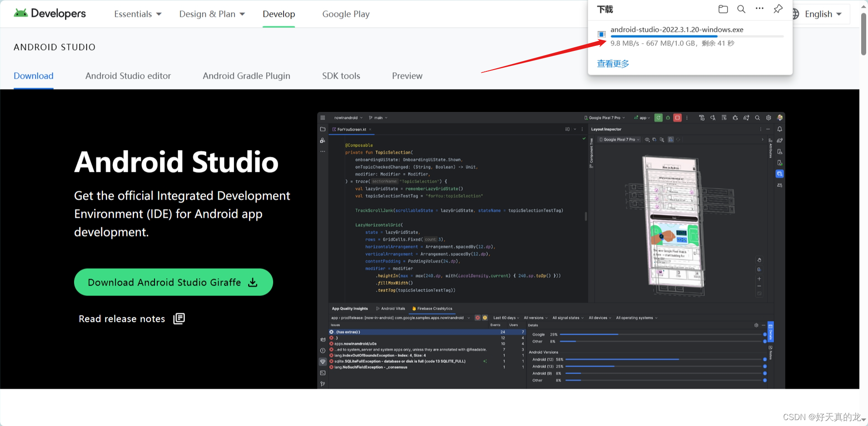
Task: Click green rerun icon in IDE screenshot
Action: click(658, 118)
